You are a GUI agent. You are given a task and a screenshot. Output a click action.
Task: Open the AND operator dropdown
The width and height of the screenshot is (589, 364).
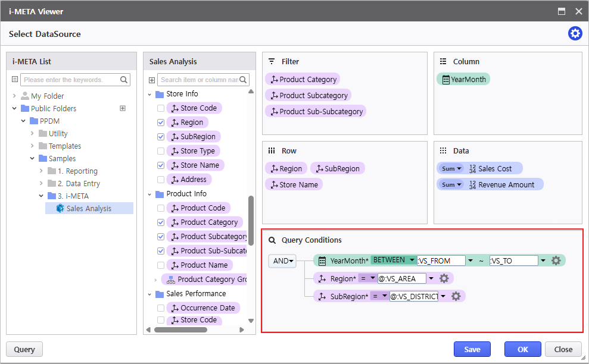[x=282, y=261]
